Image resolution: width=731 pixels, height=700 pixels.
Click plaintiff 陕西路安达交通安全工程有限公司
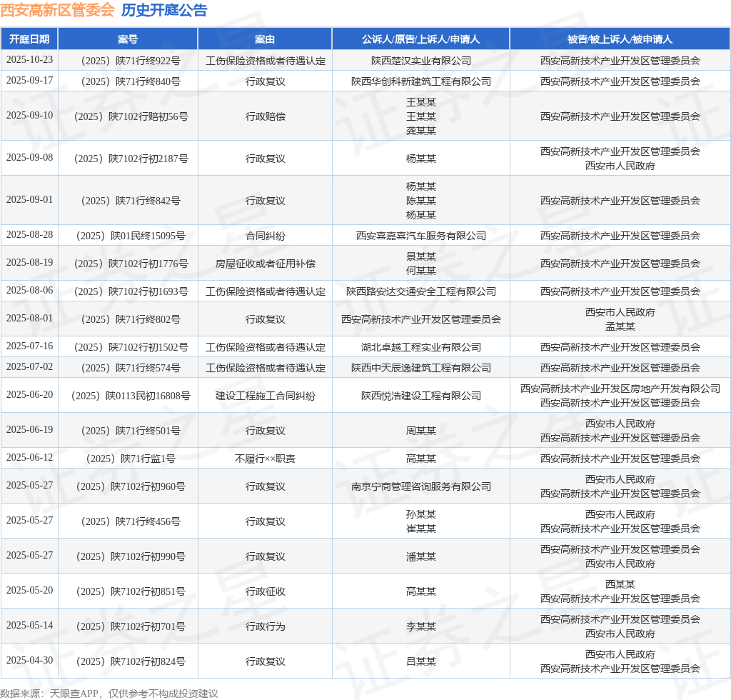tap(421, 291)
